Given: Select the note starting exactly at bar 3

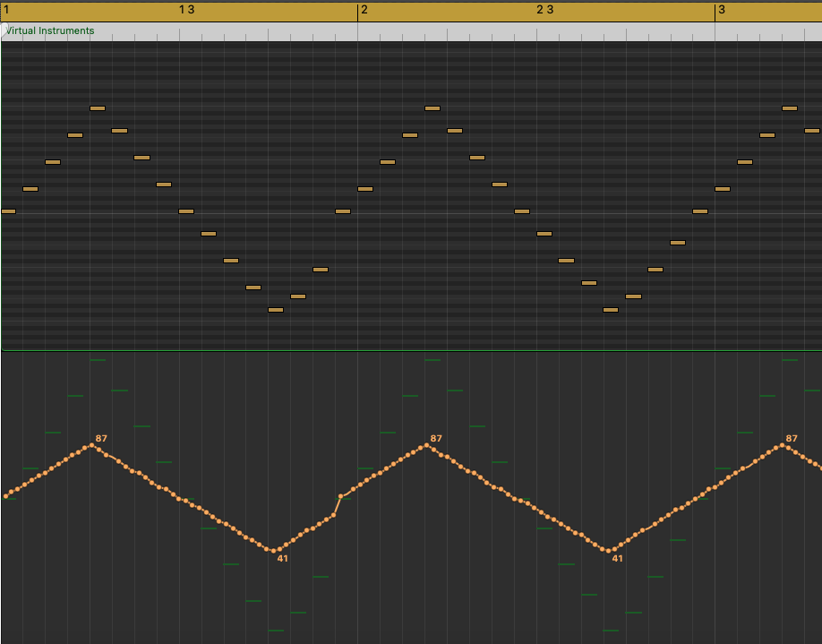Looking at the screenshot, I should 723,189.
